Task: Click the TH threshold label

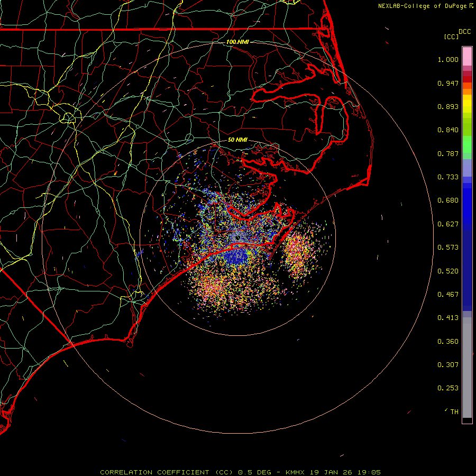Action: [x=454, y=412]
